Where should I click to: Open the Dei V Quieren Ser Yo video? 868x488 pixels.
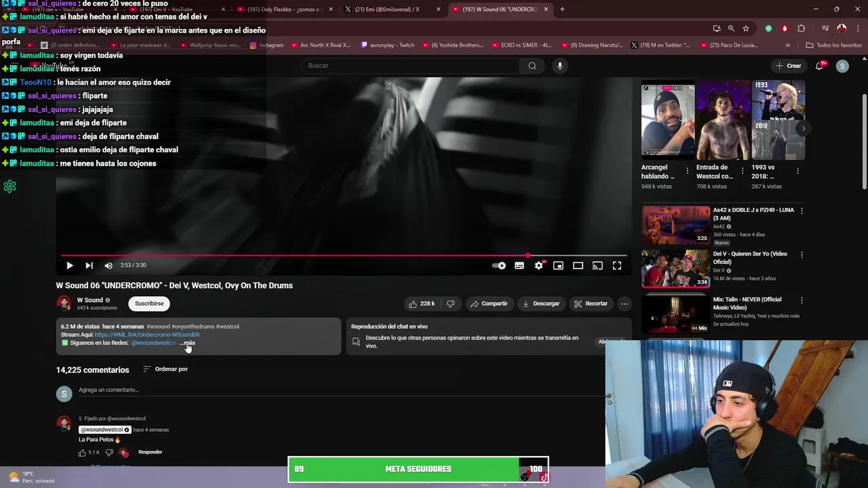coord(676,268)
